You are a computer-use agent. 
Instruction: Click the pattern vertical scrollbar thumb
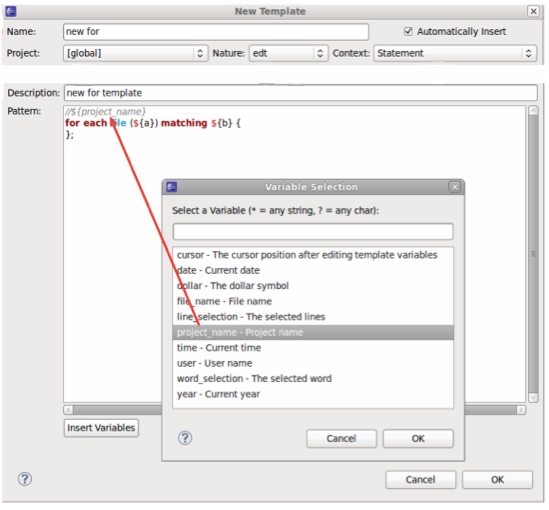(x=533, y=254)
